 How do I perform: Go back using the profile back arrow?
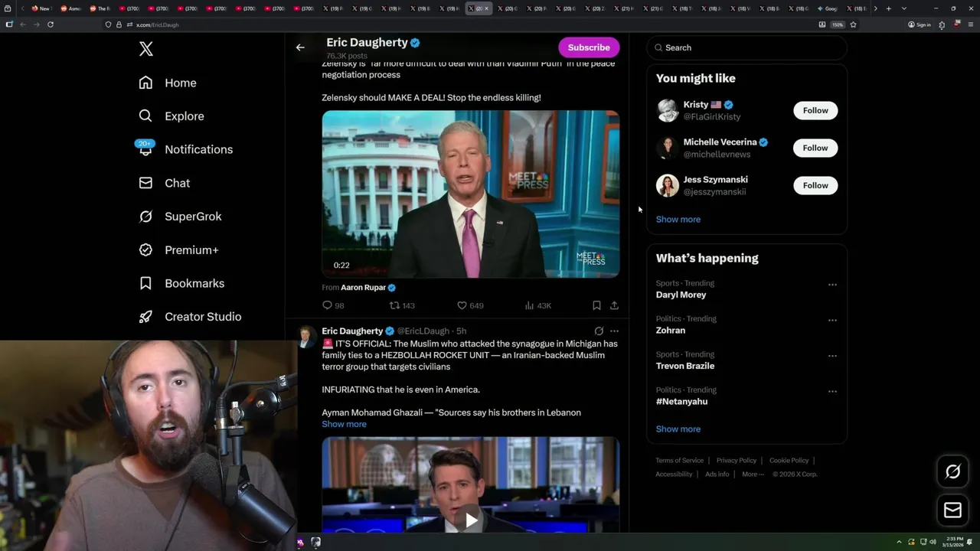(300, 47)
